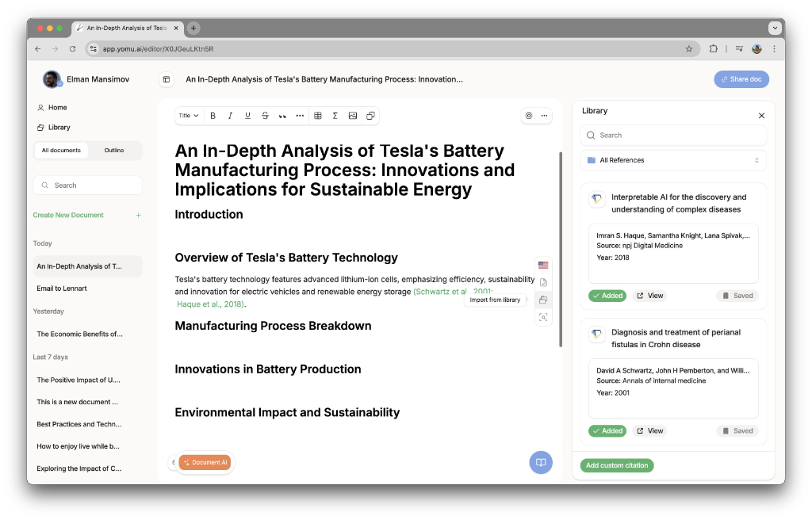The image size is (812, 520).
Task: Go to Home in the left sidebar
Action: click(x=52, y=108)
